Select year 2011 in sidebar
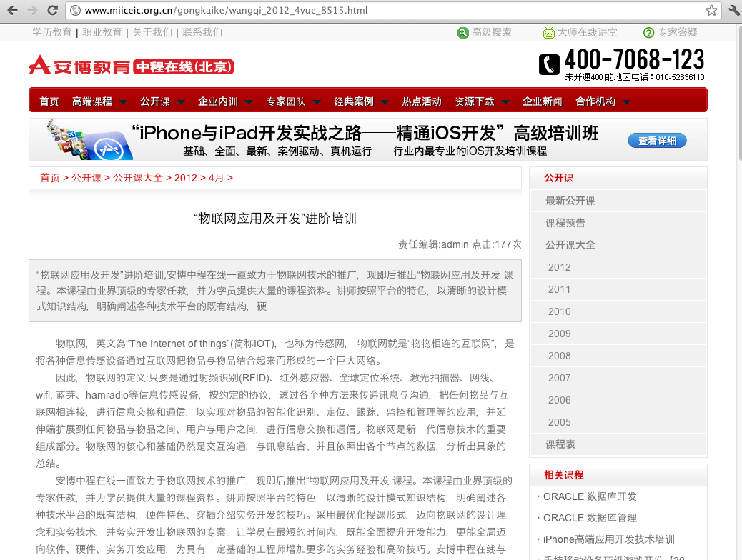 [x=559, y=289]
